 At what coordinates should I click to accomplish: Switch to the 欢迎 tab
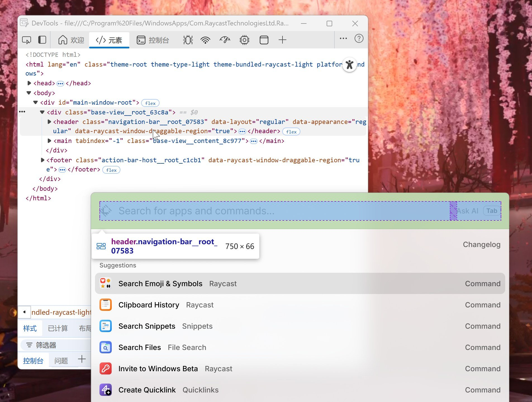click(x=71, y=40)
